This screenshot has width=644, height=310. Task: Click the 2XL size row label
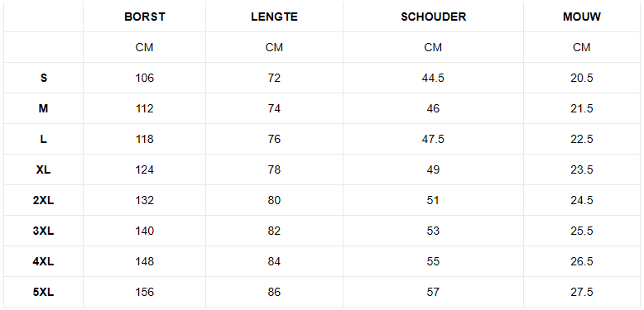[x=44, y=200]
